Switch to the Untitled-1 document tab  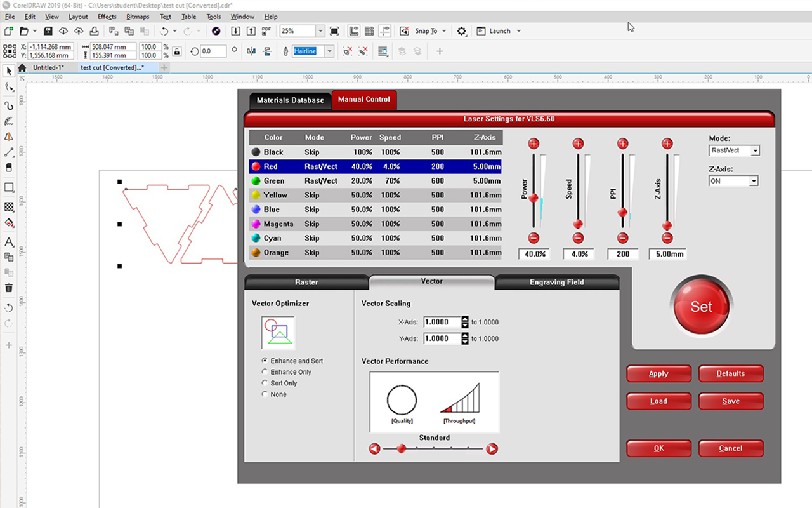coord(48,67)
